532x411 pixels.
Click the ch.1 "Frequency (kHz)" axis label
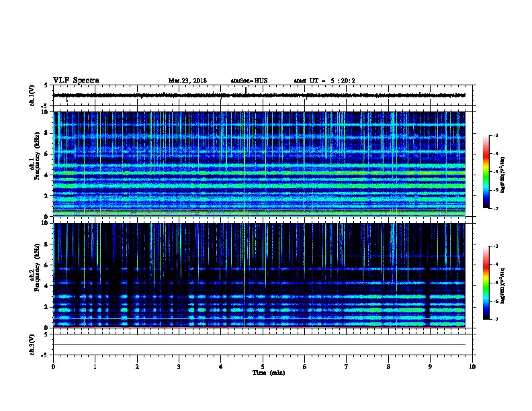coord(38,156)
